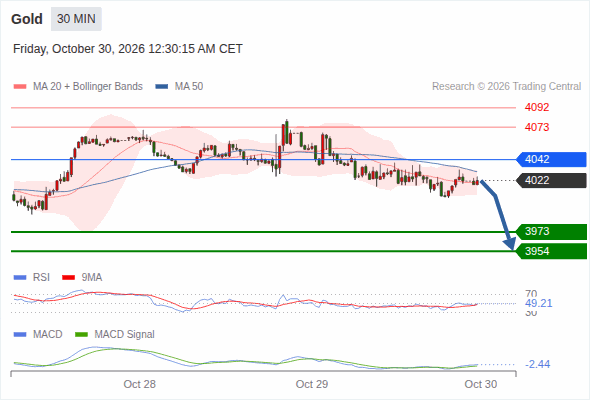The width and height of the screenshot is (590, 400).
Task: Click the Gold chart title
Action: 27,19
